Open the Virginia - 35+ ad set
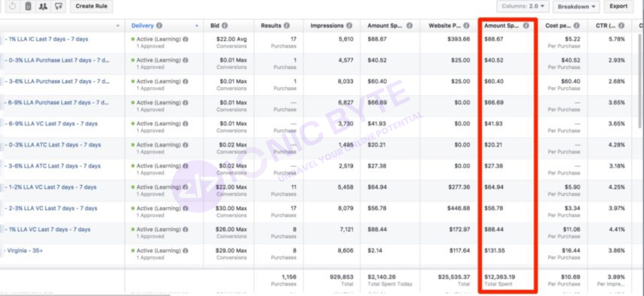 [x=26, y=250]
